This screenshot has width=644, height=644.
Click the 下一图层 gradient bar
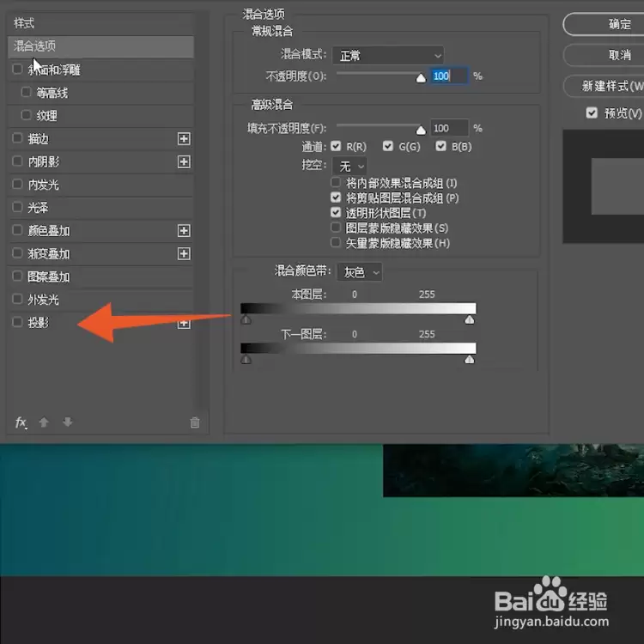point(358,349)
